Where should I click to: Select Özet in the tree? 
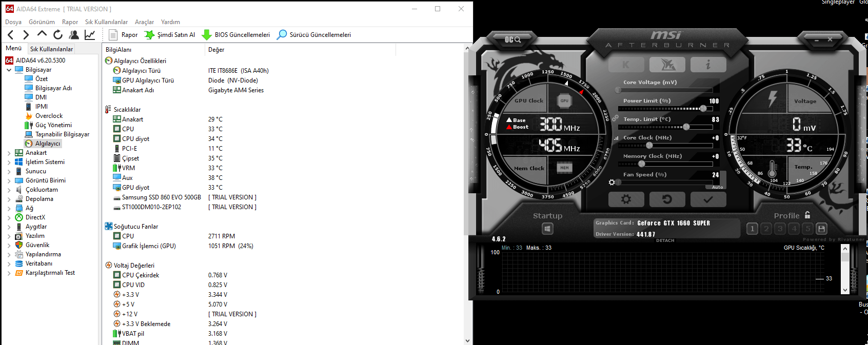42,79
